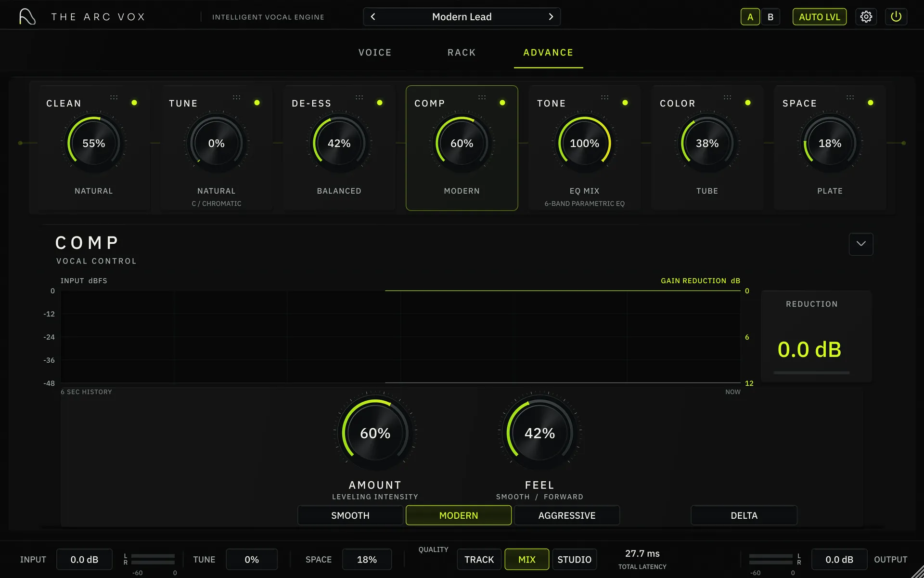This screenshot has height=578, width=924.
Task: Click the SPACE module drag handle dots
Action: click(850, 97)
